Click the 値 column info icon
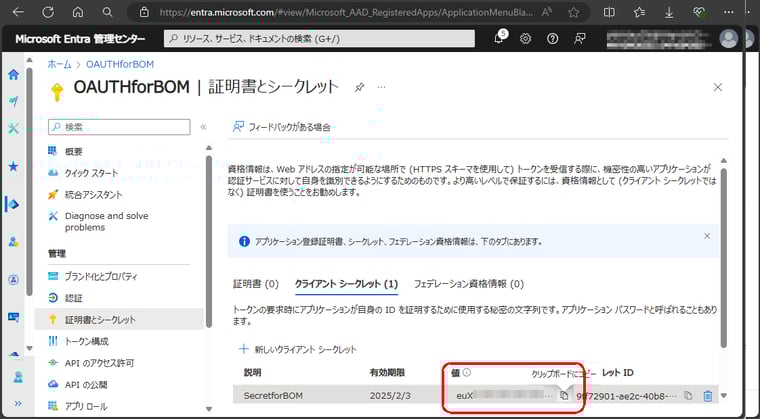This screenshot has width=760, height=419. pyautogui.click(x=467, y=372)
